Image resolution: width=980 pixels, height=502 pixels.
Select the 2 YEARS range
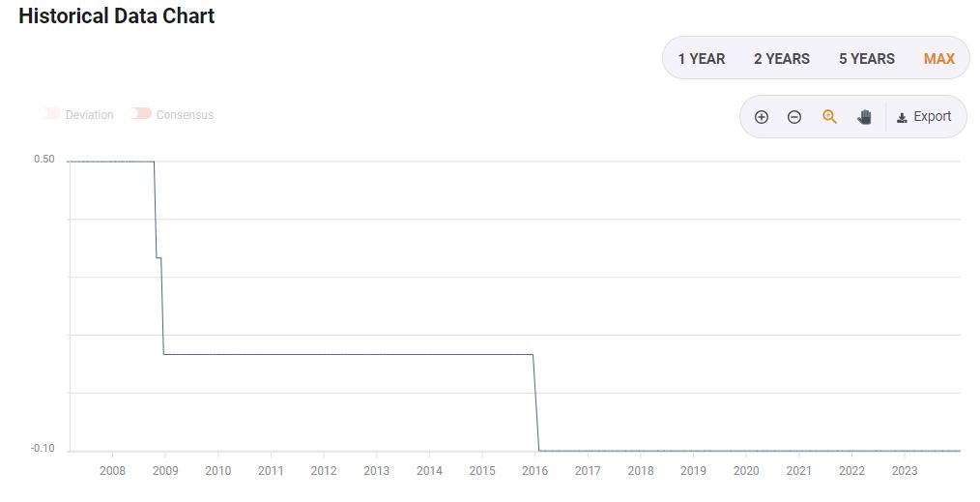(x=782, y=59)
